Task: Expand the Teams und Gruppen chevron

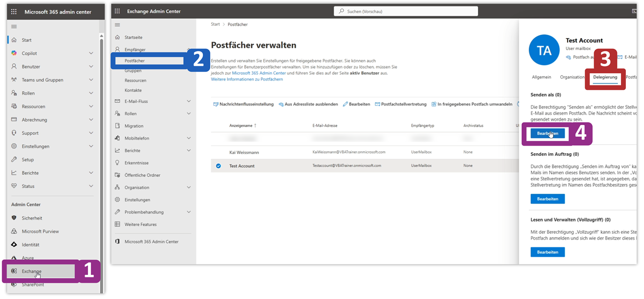Action: [91, 80]
